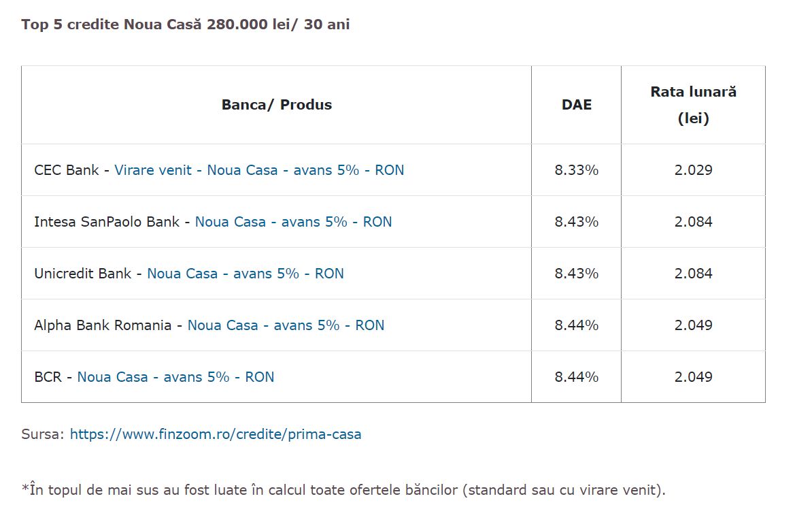Visit finzoom.ro credite prima-casa source link
The height and width of the screenshot is (505, 812).
click(x=216, y=434)
